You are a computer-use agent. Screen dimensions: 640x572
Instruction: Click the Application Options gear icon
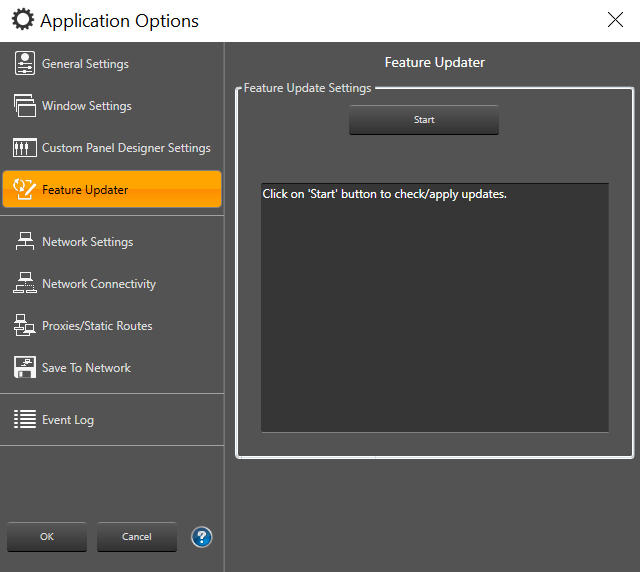tap(23, 20)
